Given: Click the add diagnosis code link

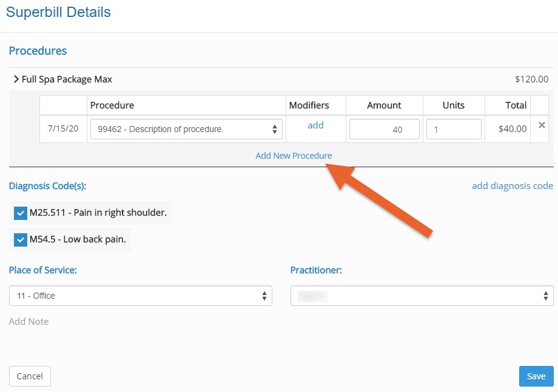Looking at the screenshot, I should tap(513, 186).
